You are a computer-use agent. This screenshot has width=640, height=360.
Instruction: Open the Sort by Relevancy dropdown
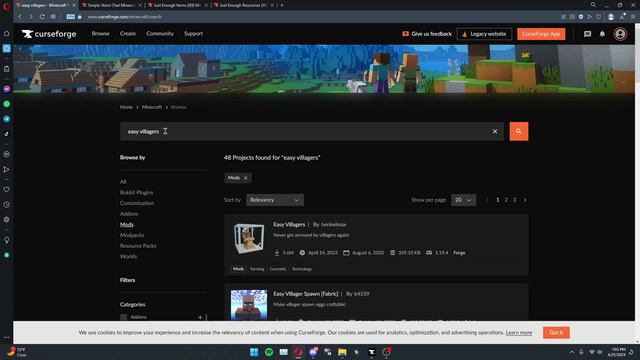(275, 200)
